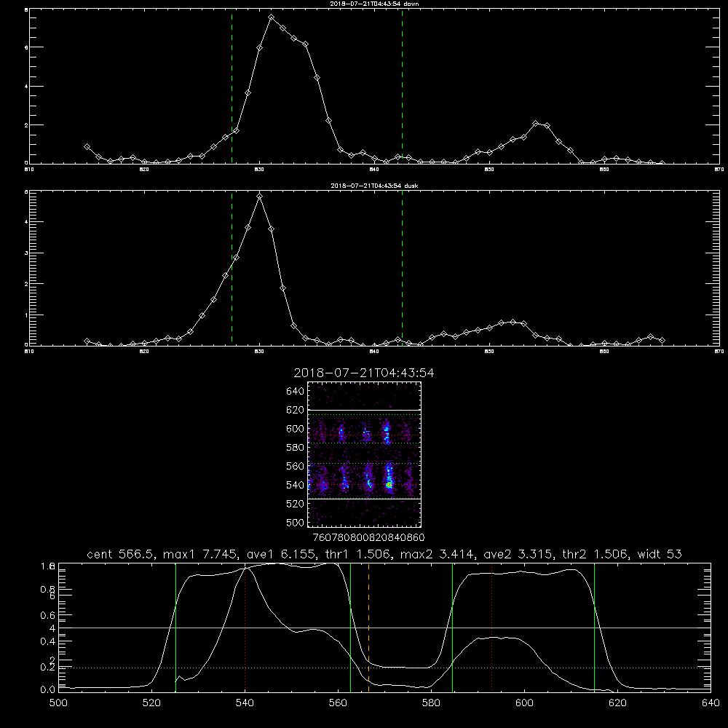
Task: Click the dusk plot y-axis label '1'
Action: pyautogui.click(x=26, y=315)
